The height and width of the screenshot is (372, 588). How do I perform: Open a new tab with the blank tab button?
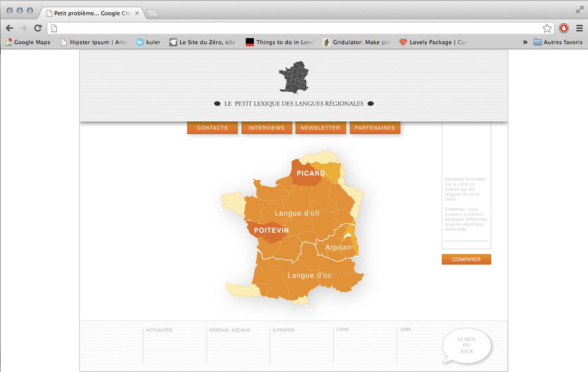pos(153,13)
